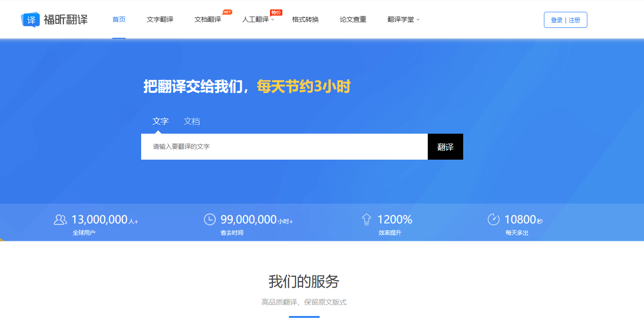The image size is (644, 333).
Task: Click the 特价 badge above 人工翻译
Action: point(276,12)
